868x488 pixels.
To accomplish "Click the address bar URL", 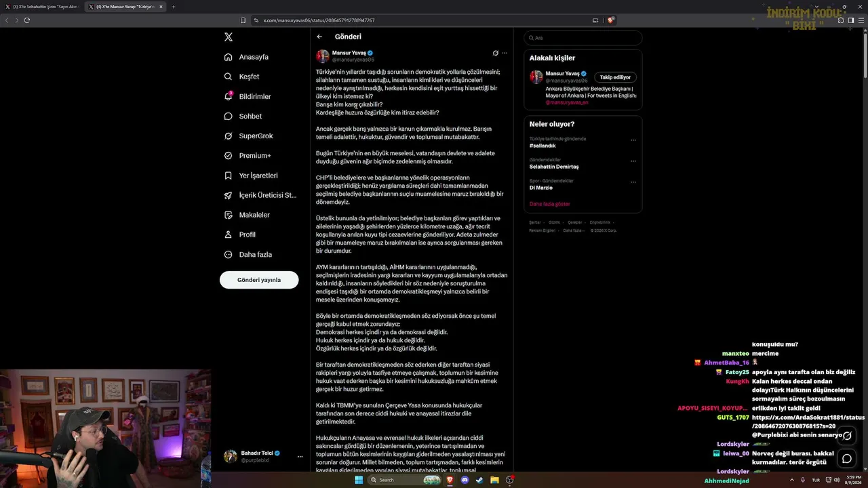I will pyautogui.click(x=319, y=20).
